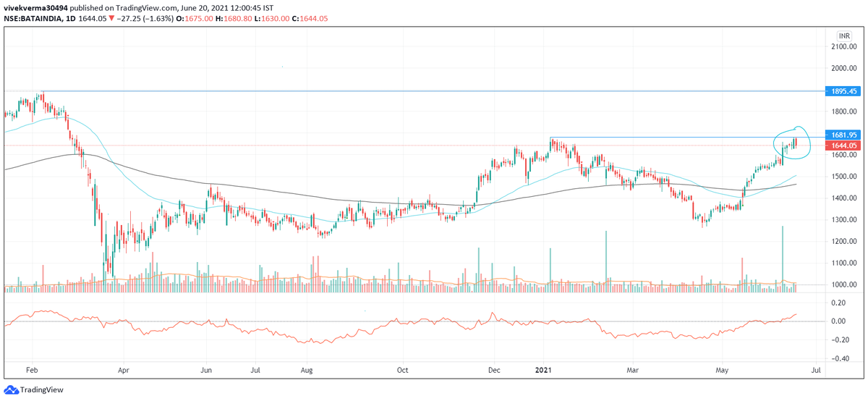
Task: Click the 1681.95 blue price label
Action: 843,135
